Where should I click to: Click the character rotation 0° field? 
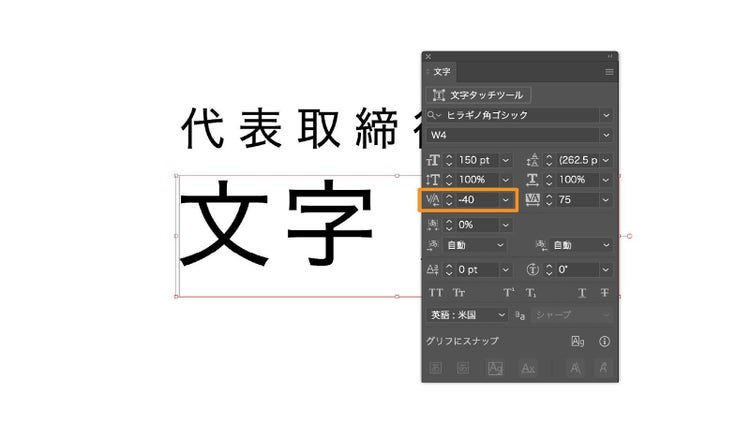pos(577,270)
